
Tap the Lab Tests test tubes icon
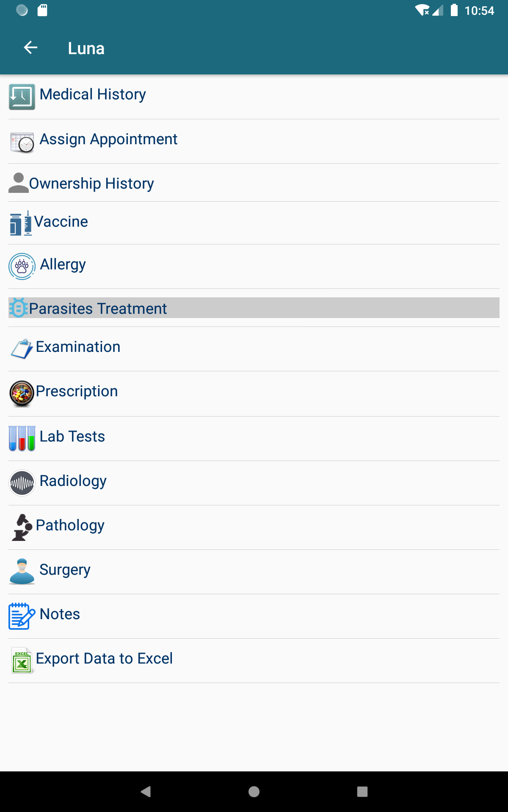[x=22, y=439]
